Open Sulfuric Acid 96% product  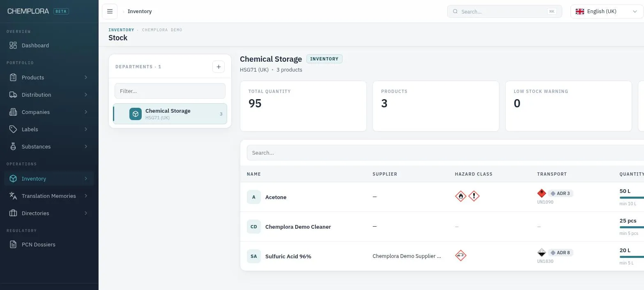pyautogui.click(x=442, y=256)
